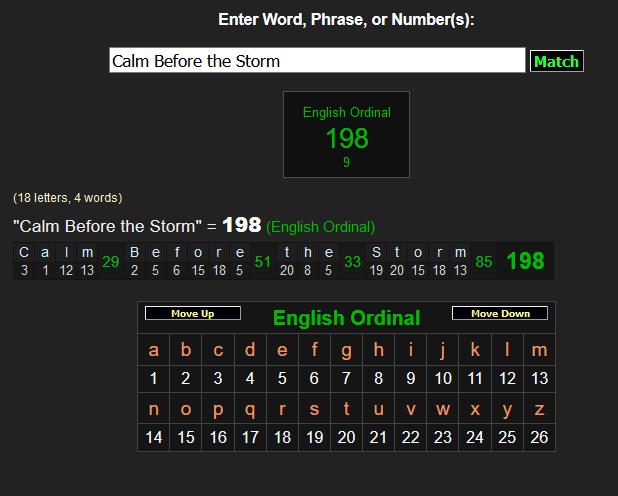Screen dimensions: 618x496
Task: Select the English Ordinal cipher table heading
Action: [x=346, y=318]
